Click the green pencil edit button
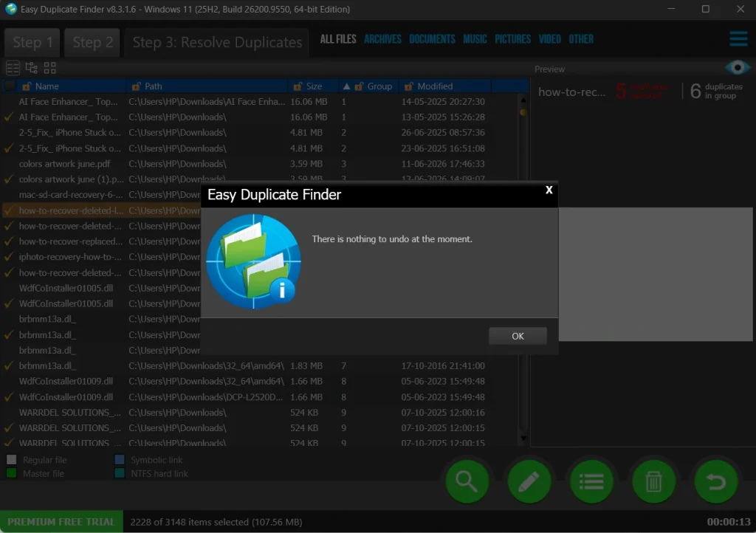The width and height of the screenshot is (756, 533). (x=529, y=481)
